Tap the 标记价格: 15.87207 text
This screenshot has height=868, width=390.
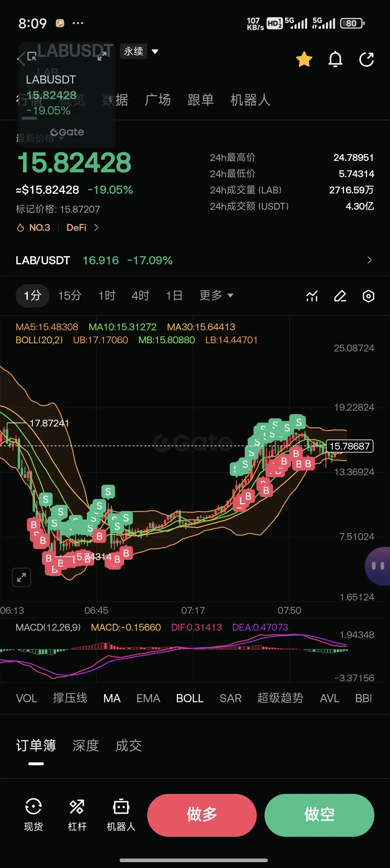58,209
